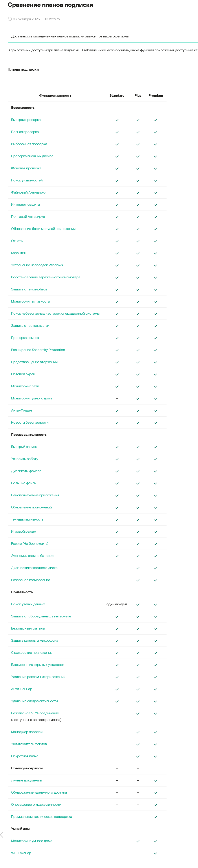Open the Поиск утечки данных link
Viewport: 198px width, 868px height.
(x=28, y=604)
